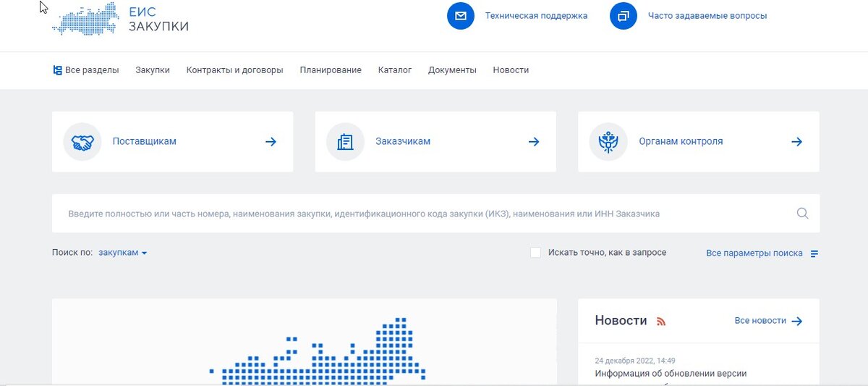Click the Все разделы tree icon

tap(58, 70)
